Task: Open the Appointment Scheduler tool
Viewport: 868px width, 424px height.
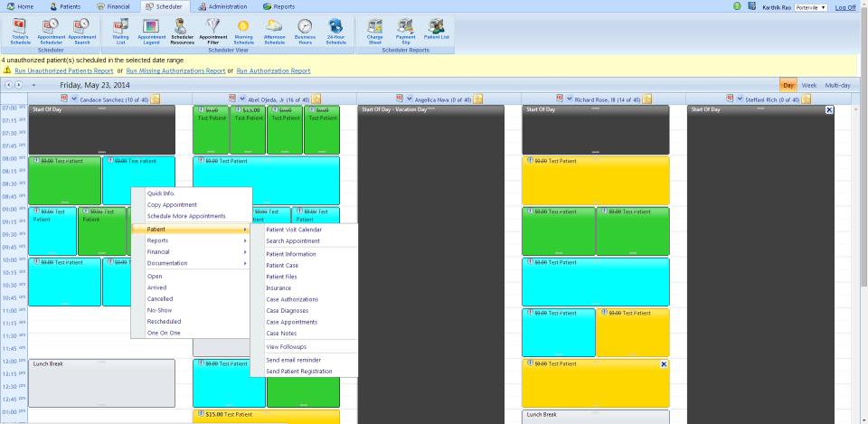Action: click(x=51, y=31)
